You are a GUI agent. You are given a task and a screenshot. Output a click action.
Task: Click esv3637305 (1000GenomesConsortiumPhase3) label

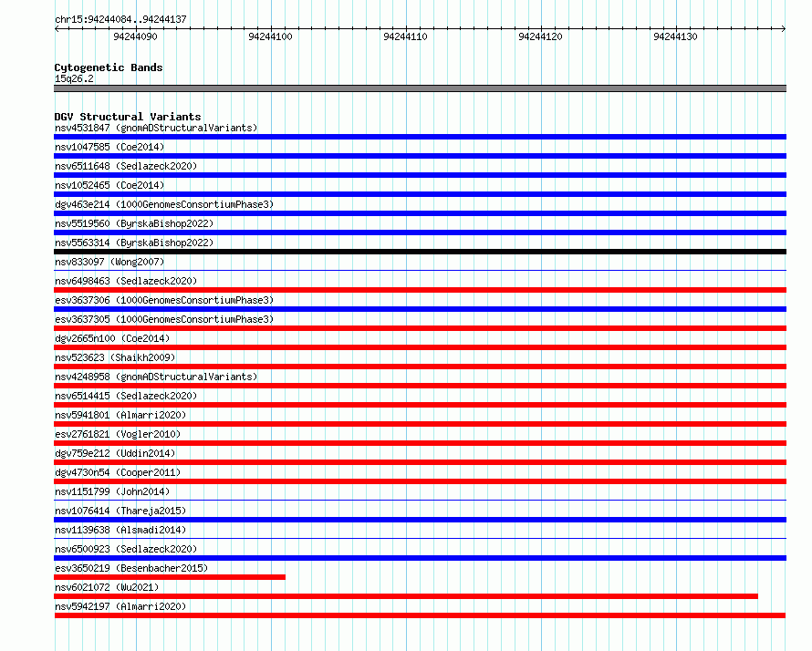164,319
